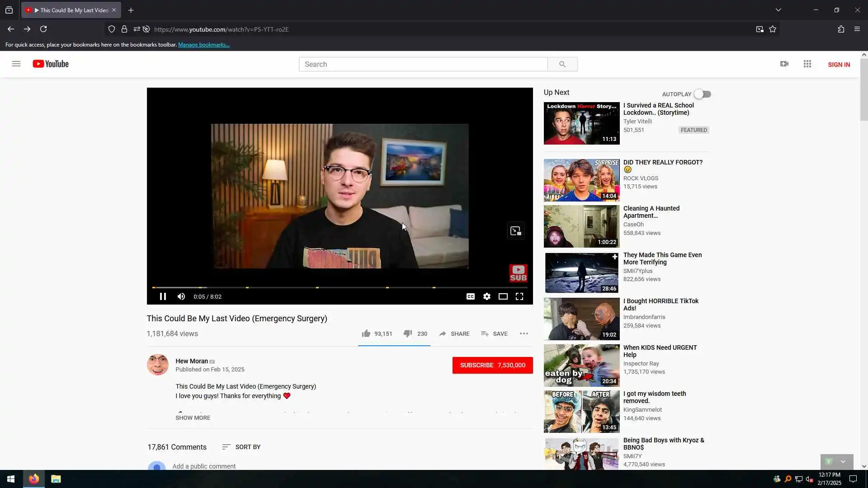Click the SIGN IN link
Image resolution: width=868 pixels, height=488 pixels.
click(839, 65)
